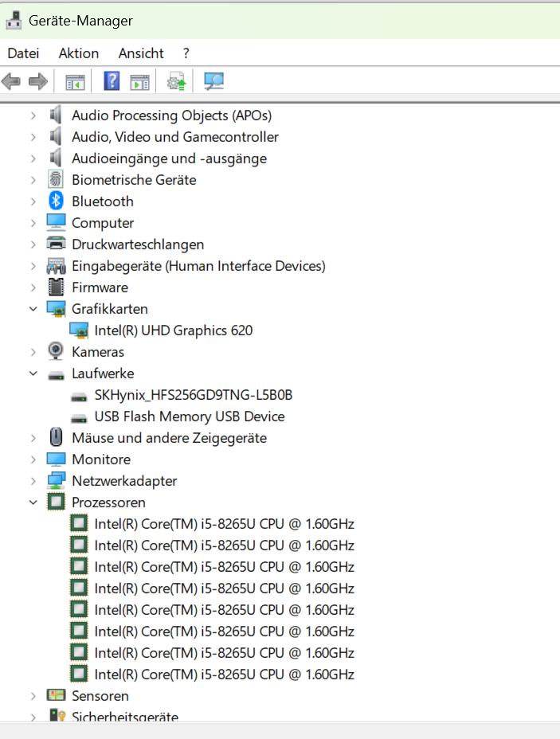Select Eingabegeräte (Human Interface Devices) label
560x739 pixels.
click(x=198, y=266)
